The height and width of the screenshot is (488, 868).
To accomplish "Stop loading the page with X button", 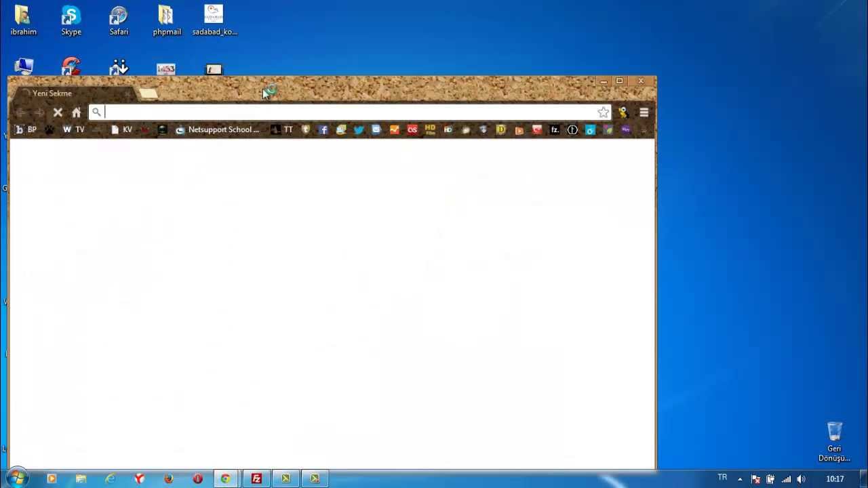I will point(58,113).
